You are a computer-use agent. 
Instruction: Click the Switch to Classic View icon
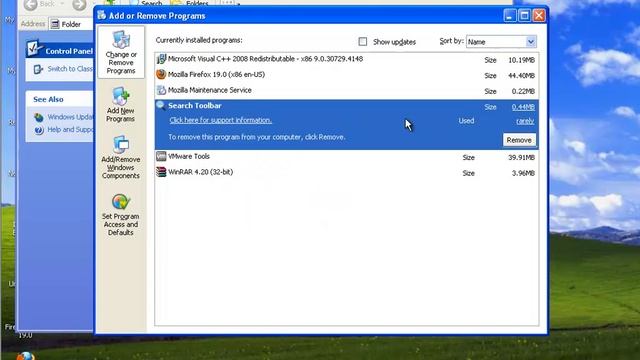point(38,69)
